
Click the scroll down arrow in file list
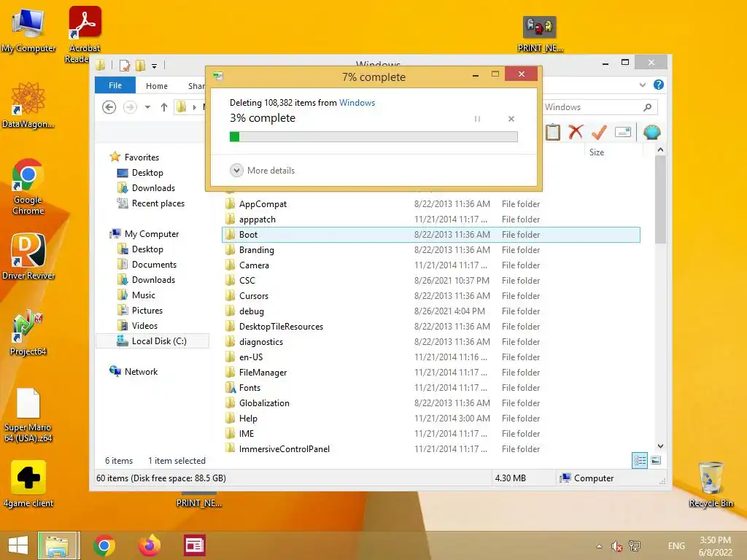660,446
